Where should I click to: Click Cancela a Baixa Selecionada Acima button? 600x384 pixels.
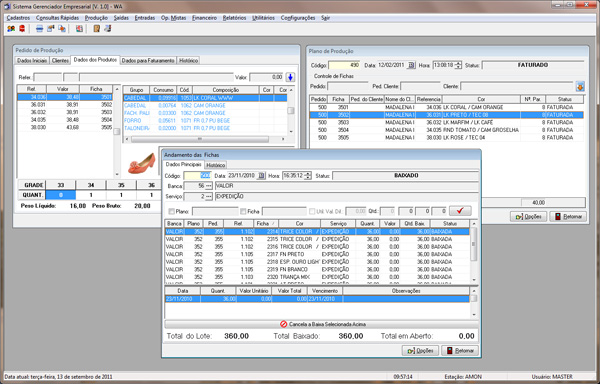point(321,324)
